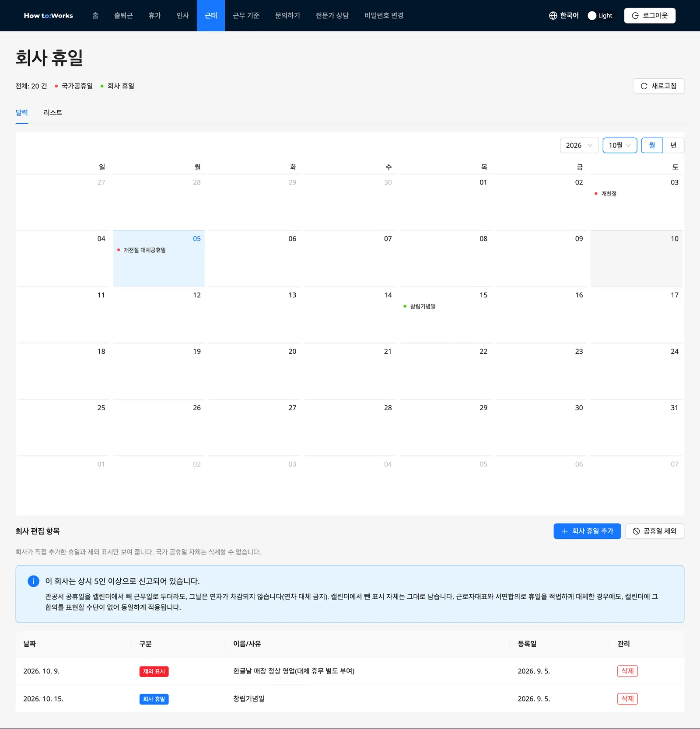Select calendar date 22
Screen dimensions: 700x729
[x=445, y=371]
